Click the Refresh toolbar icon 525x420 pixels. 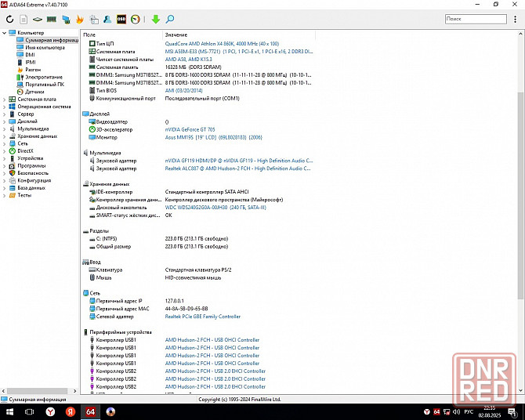9,19
